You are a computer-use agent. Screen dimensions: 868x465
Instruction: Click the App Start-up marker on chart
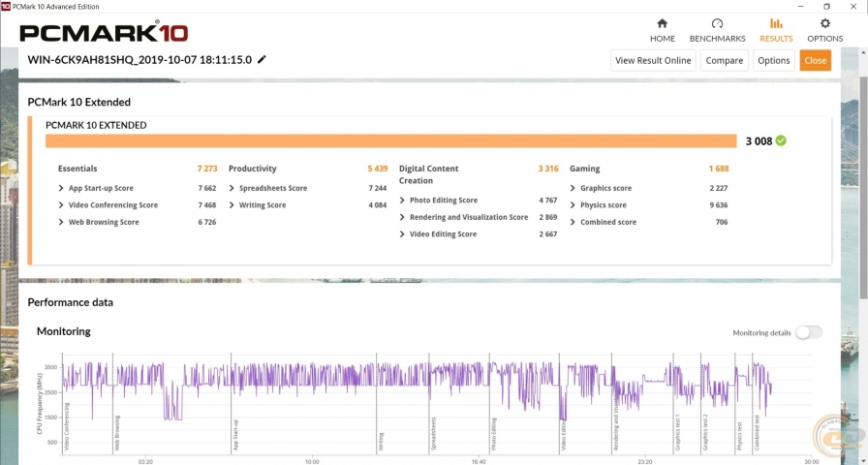pos(235,435)
